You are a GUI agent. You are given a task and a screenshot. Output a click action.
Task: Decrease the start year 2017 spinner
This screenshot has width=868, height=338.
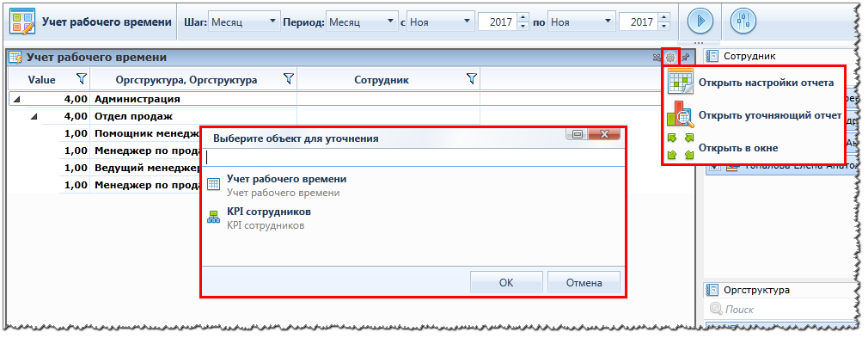pos(523,26)
